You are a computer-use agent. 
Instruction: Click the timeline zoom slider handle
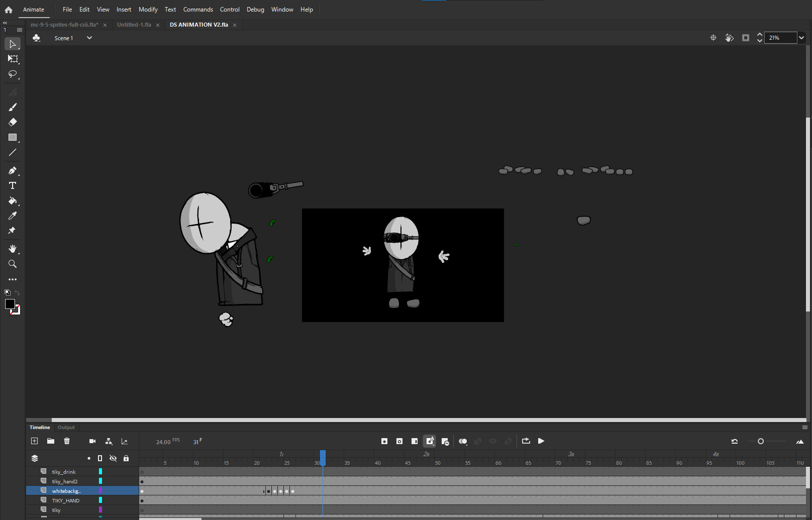[x=761, y=441]
